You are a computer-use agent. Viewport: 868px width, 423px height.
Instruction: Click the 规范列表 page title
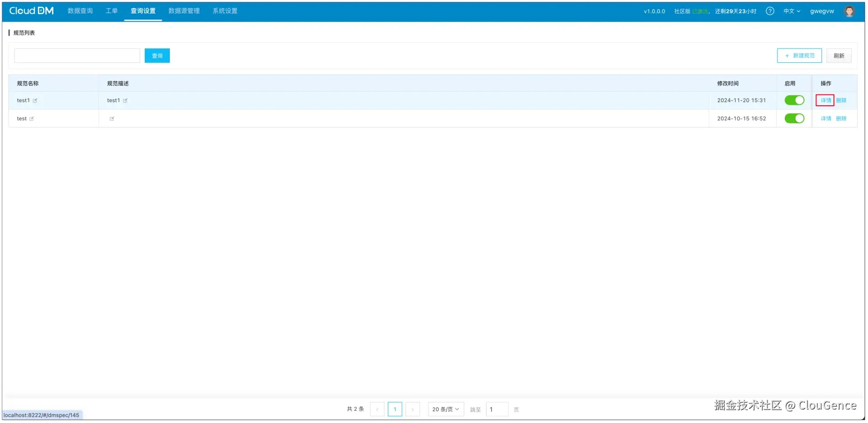(x=24, y=33)
